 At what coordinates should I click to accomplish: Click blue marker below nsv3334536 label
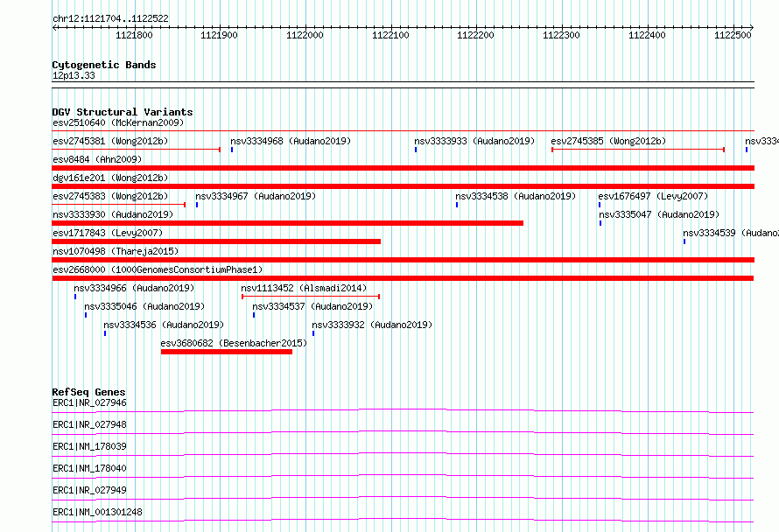[x=105, y=333]
